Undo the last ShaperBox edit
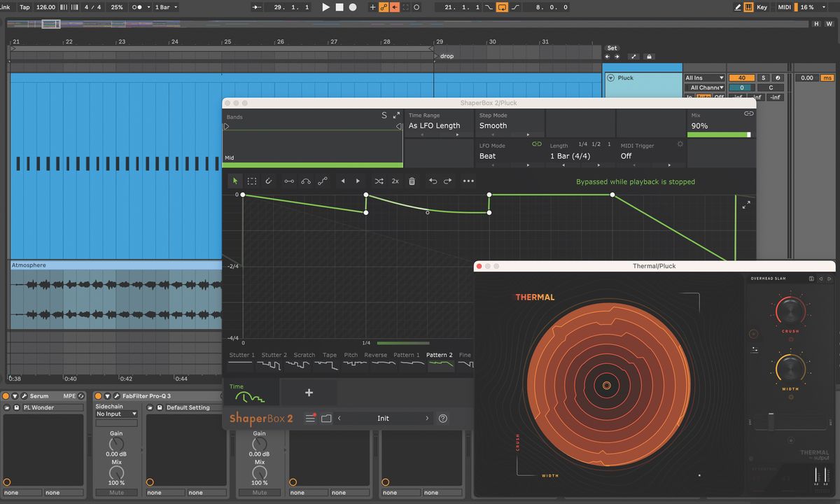Viewport: 840px width, 504px height. pos(433,181)
